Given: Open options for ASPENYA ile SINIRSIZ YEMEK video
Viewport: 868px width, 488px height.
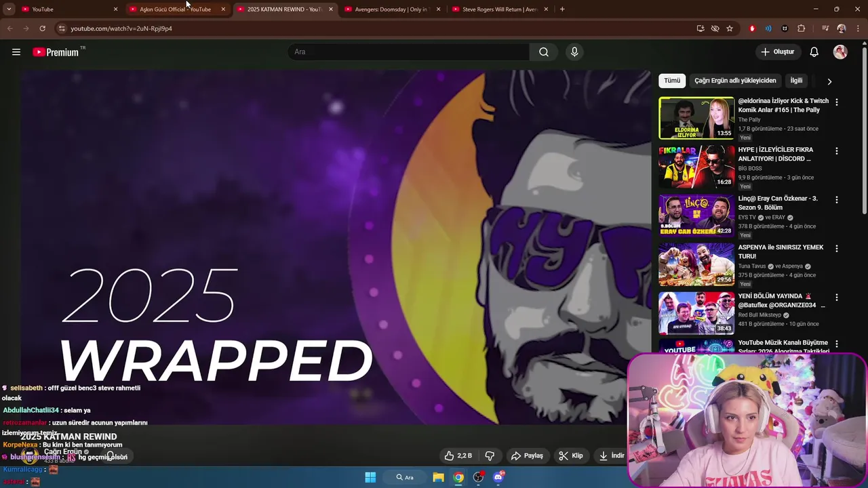Looking at the screenshot, I should click(837, 249).
